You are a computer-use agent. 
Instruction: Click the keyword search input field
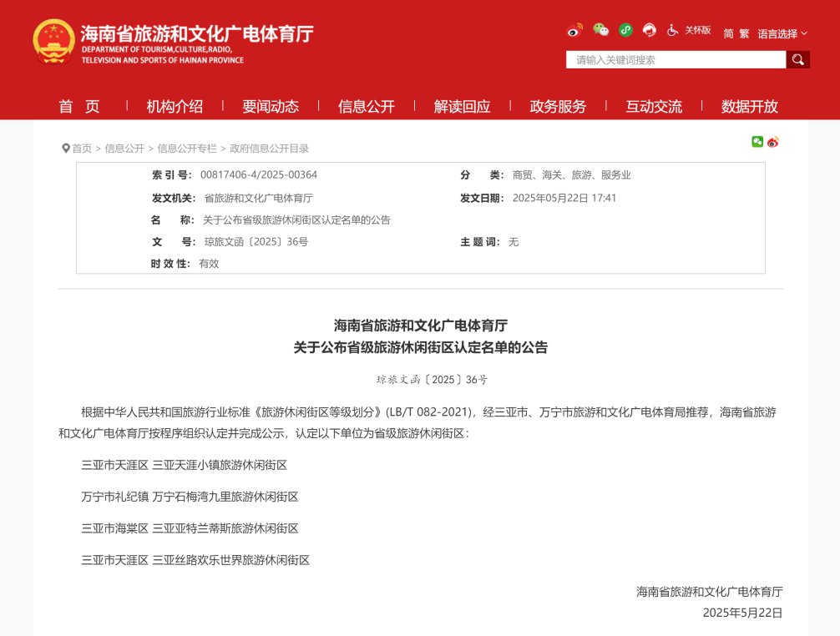coord(676,59)
